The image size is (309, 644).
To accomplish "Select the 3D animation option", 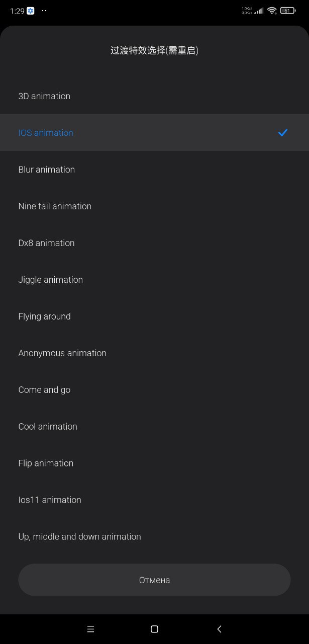I will click(154, 96).
